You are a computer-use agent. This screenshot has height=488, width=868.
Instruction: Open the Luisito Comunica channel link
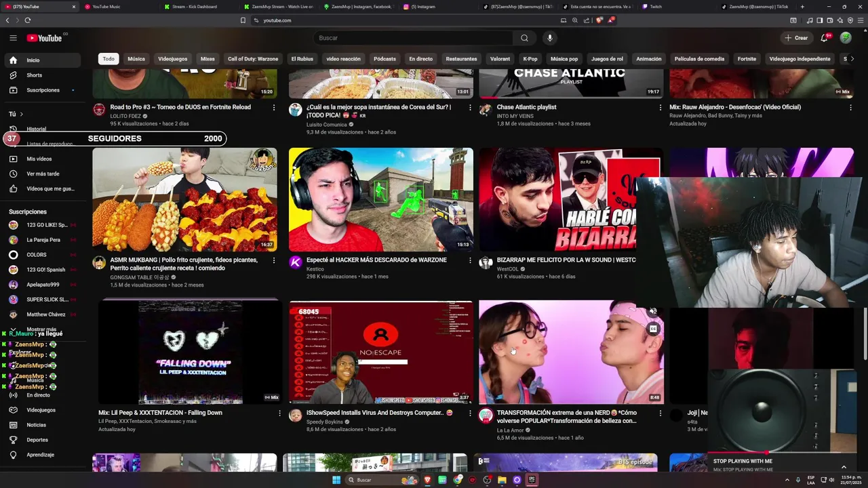click(326, 125)
